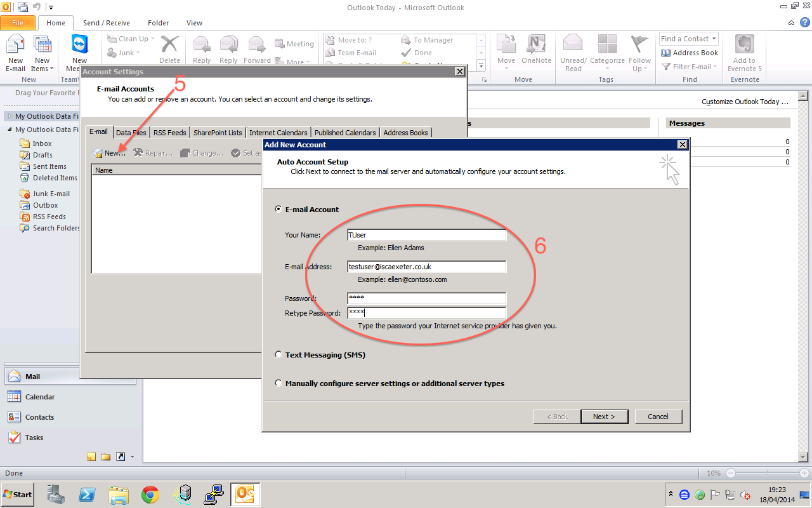Click the Start button
812x508 pixels.
[17, 494]
